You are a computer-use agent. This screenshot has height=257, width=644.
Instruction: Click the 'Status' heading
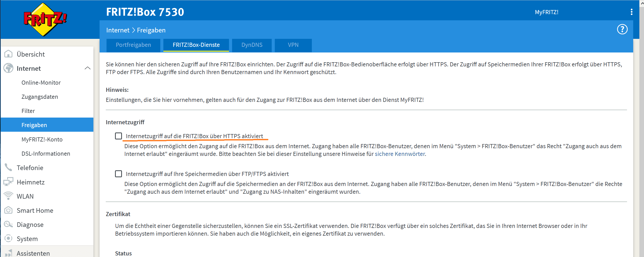coord(123,253)
